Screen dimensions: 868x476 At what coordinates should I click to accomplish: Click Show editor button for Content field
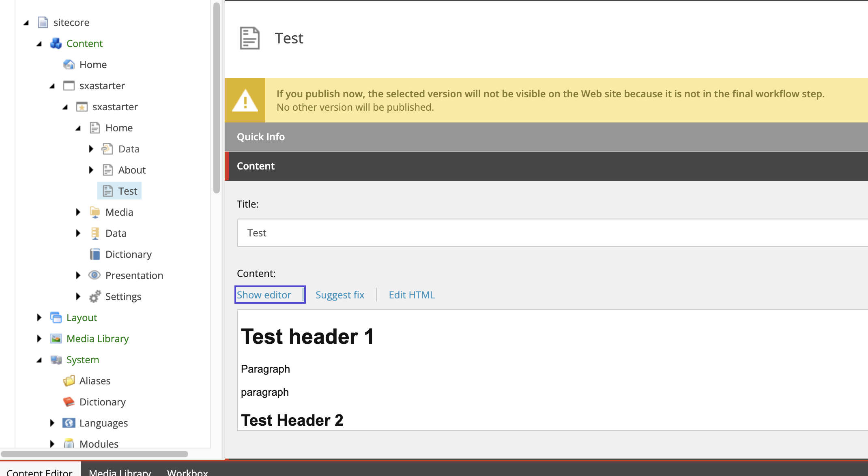tap(265, 295)
